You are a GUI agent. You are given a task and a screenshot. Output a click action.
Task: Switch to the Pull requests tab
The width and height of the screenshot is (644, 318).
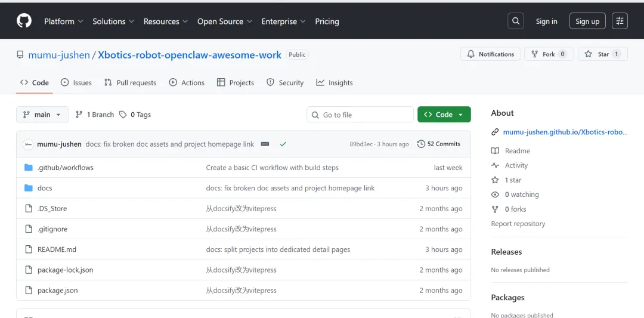pos(130,83)
